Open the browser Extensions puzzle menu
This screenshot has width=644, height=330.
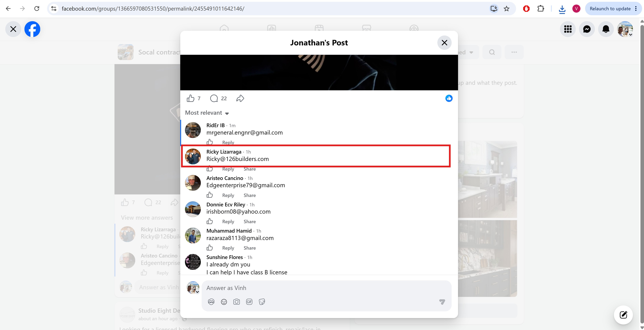(540, 9)
